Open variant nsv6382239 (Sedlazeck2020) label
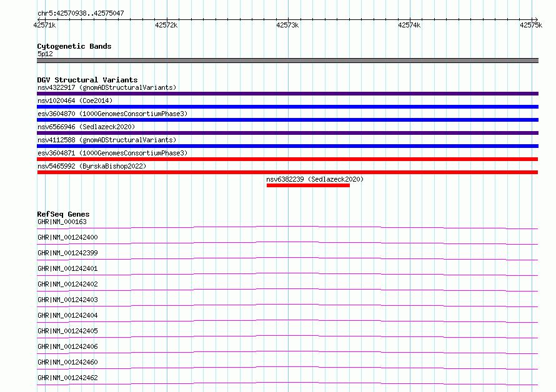The height and width of the screenshot is (392, 556). coord(315,179)
